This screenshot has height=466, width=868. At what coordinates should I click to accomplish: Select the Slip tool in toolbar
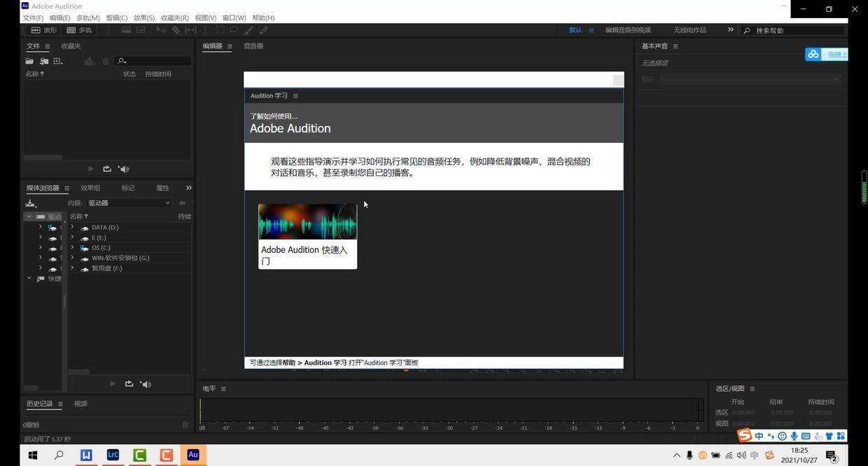coord(190,30)
